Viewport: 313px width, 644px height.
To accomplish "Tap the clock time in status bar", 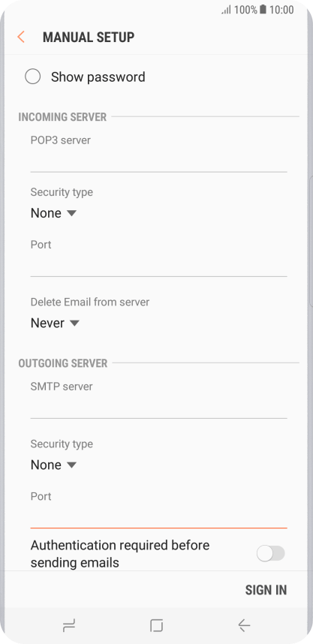I will (x=281, y=10).
